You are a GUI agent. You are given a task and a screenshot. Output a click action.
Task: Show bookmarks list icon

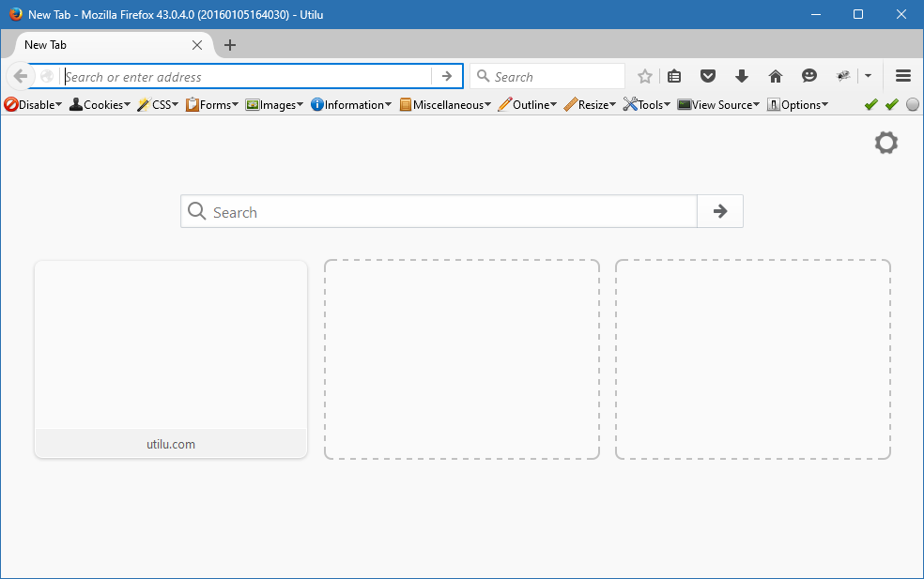674,76
